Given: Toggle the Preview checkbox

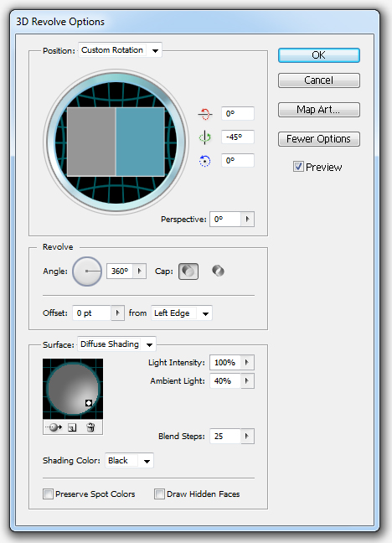Looking at the screenshot, I should pyautogui.click(x=298, y=167).
